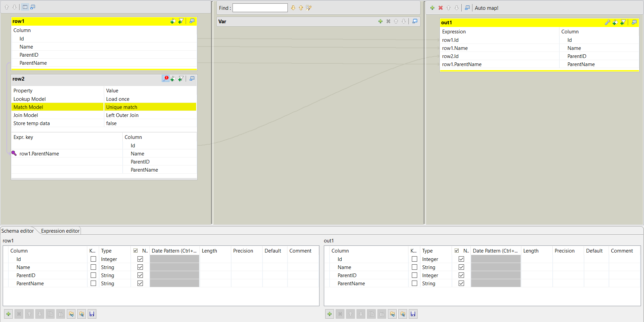This screenshot has width=644, height=322.
Task: Toggle Nullable checkbox for row1 Id column
Action: tap(140, 259)
